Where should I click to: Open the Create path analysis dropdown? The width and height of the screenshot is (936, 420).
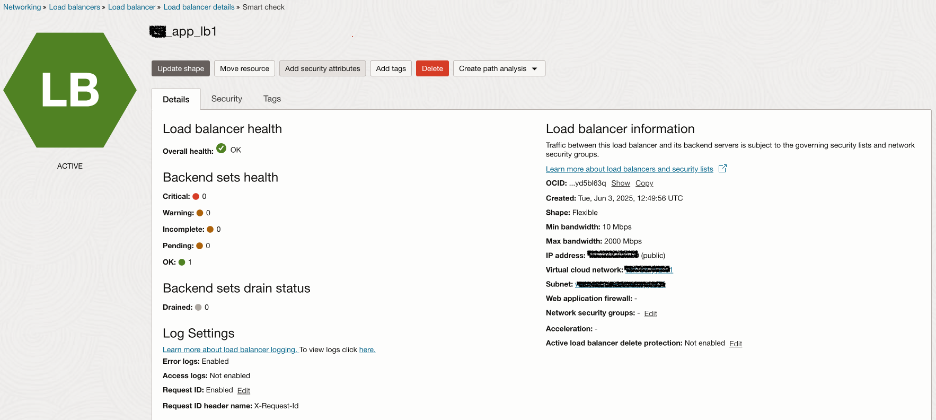(499, 69)
